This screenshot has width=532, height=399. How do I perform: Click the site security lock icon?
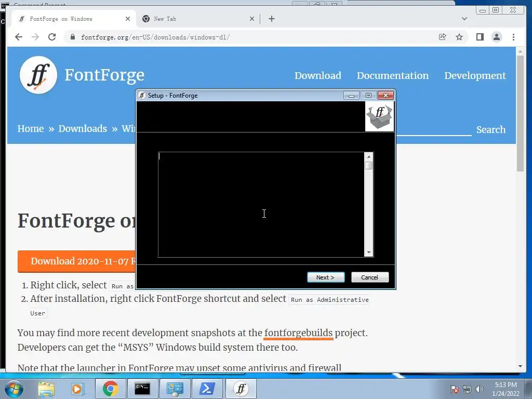click(x=72, y=37)
